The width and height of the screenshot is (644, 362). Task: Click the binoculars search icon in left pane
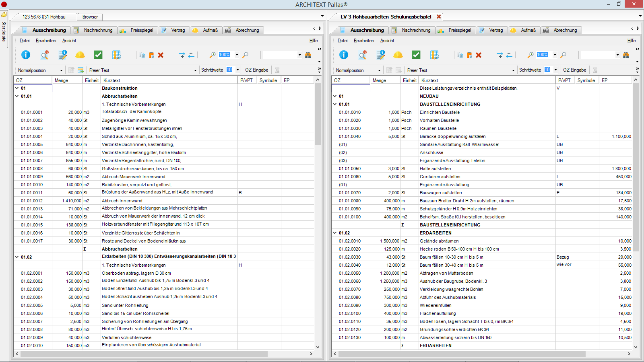tap(308, 55)
